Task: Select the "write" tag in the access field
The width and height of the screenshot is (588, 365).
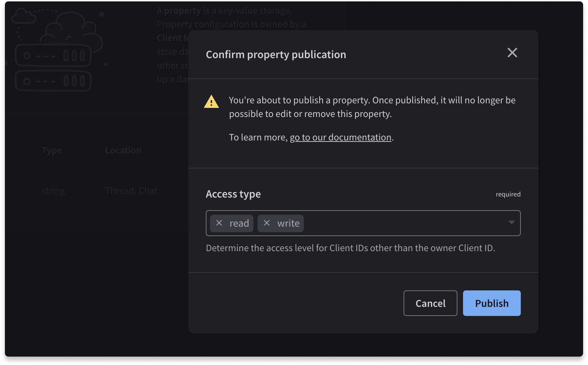Action: (x=288, y=223)
